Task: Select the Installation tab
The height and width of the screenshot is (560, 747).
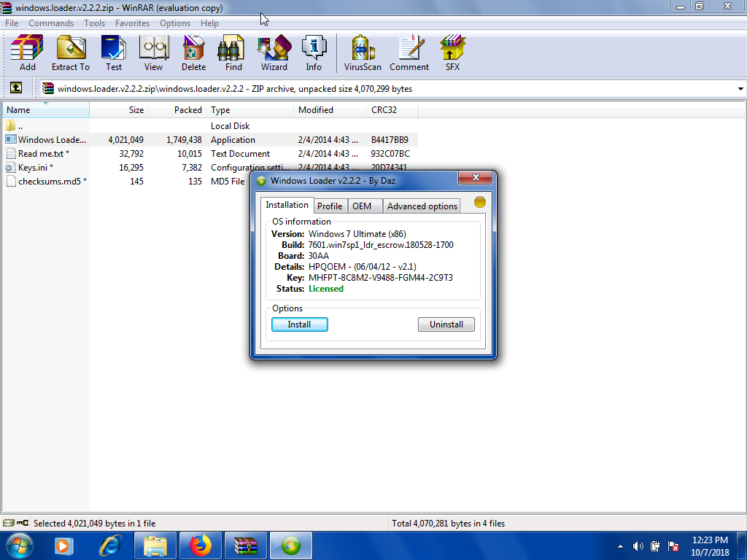Action: pos(287,205)
